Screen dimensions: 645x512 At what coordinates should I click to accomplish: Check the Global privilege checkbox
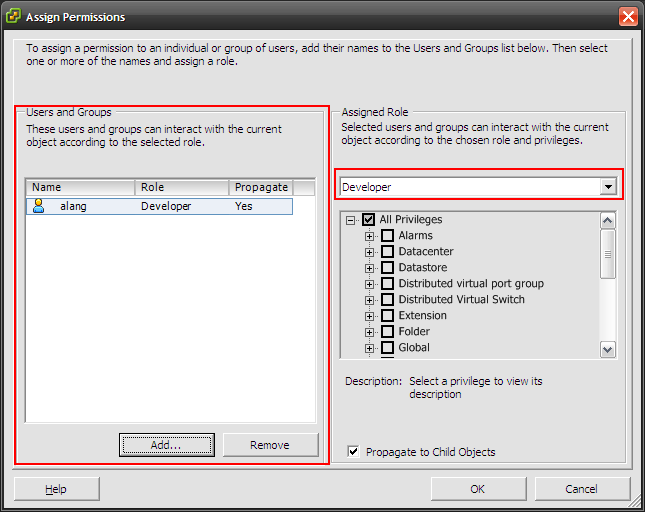[x=387, y=348]
